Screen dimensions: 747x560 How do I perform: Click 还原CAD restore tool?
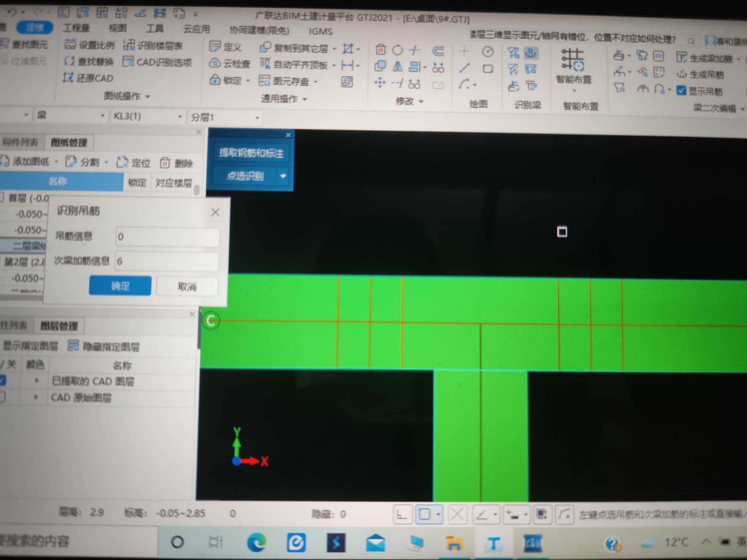tap(89, 78)
